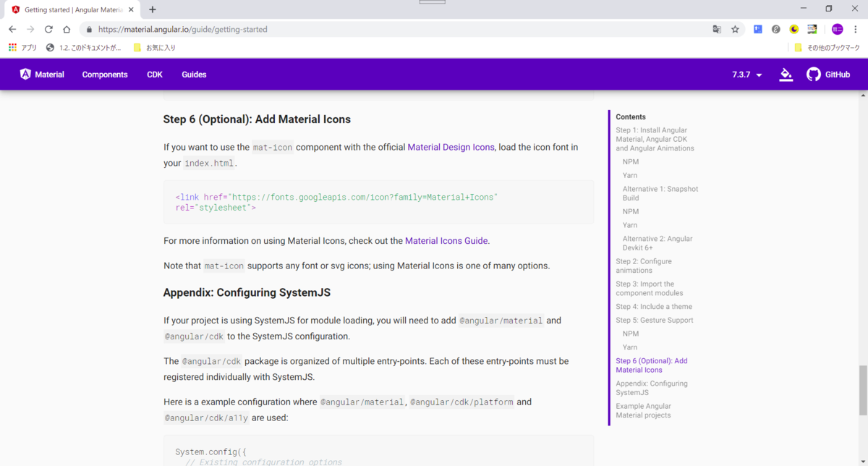Open a new tab with the plus icon
This screenshot has height=466, width=868.
point(153,9)
